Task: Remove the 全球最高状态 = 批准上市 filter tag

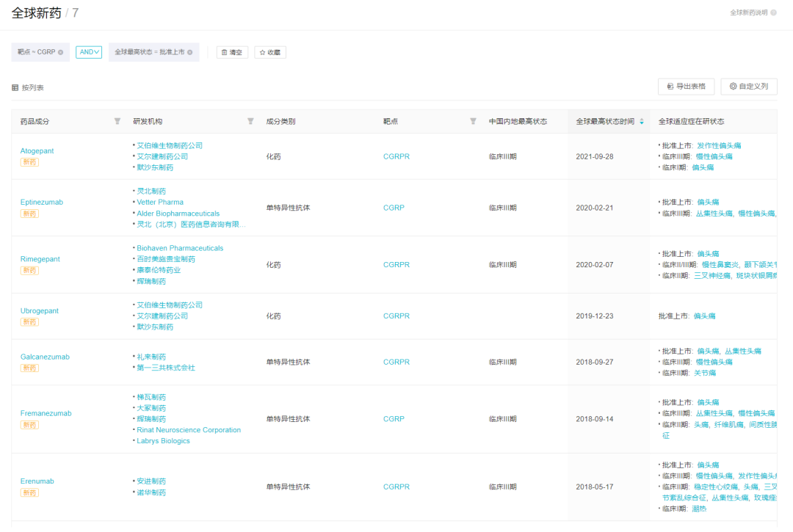Action: coord(190,52)
